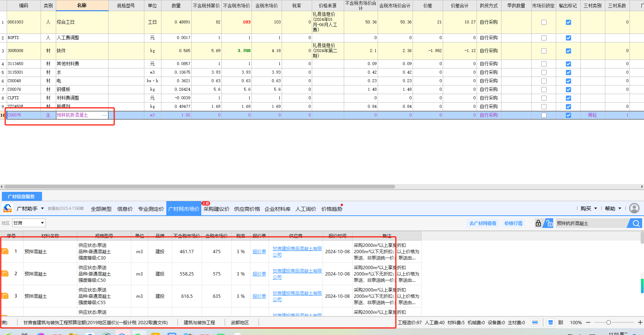Click the red 103 market price cell

(237, 22)
